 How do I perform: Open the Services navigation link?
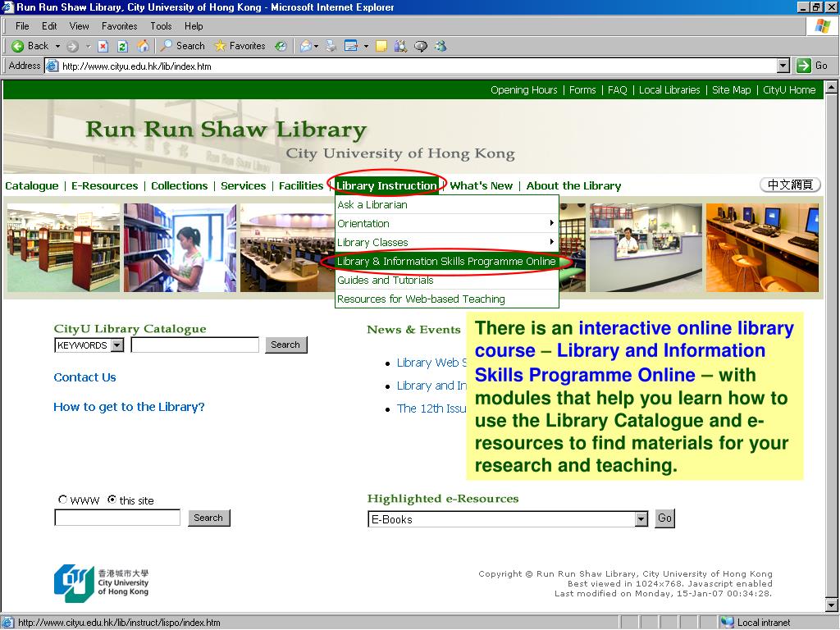[x=243, y=186]
